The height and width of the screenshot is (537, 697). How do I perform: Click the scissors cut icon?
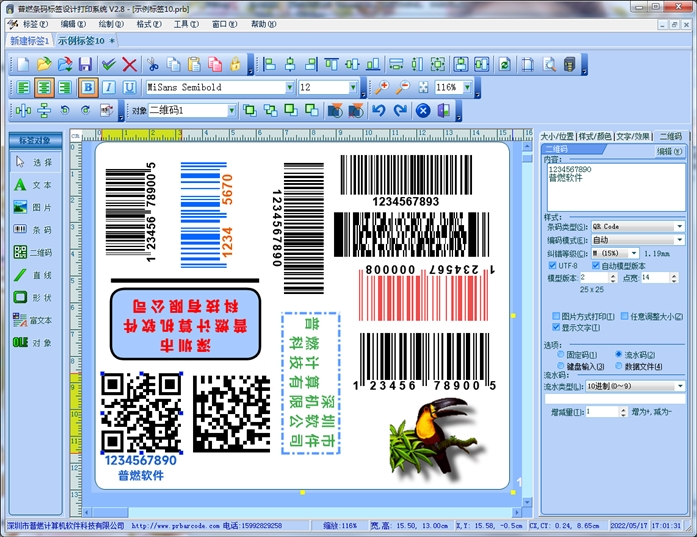tap(153, 64)
